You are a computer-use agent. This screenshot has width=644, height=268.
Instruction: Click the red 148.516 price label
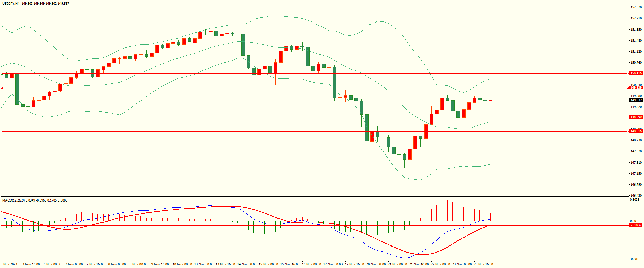(636, 131)
